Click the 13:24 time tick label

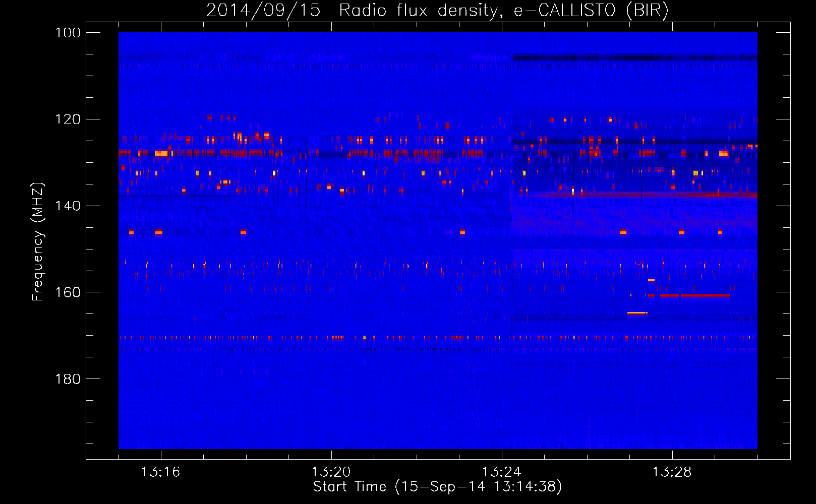click(501, 472)
